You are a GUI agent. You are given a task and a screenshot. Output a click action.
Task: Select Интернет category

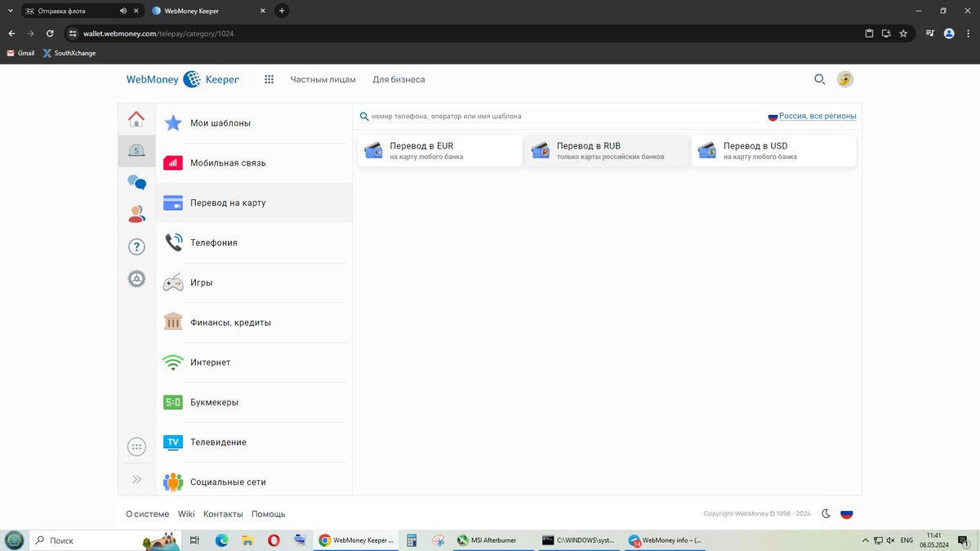(254, 362)
